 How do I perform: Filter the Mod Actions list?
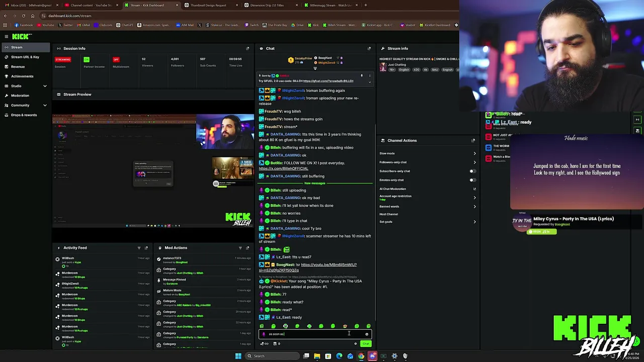click(x=240, y=247)
